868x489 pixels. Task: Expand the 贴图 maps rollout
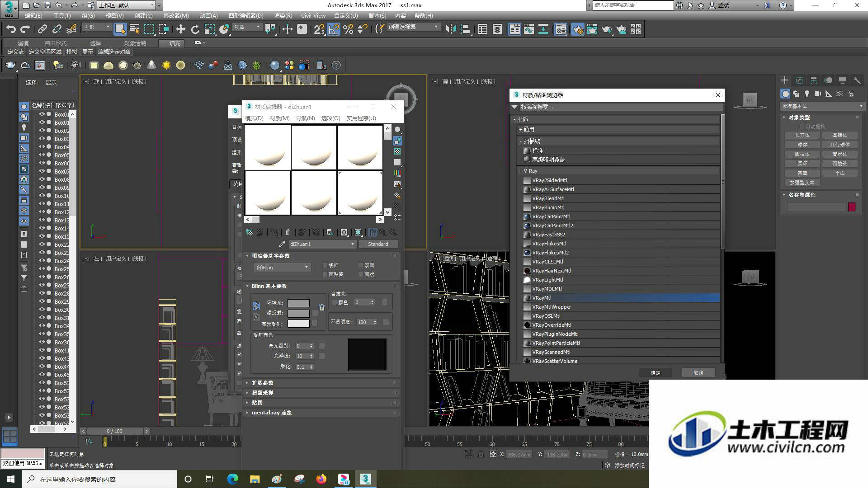tap(321, 403)
